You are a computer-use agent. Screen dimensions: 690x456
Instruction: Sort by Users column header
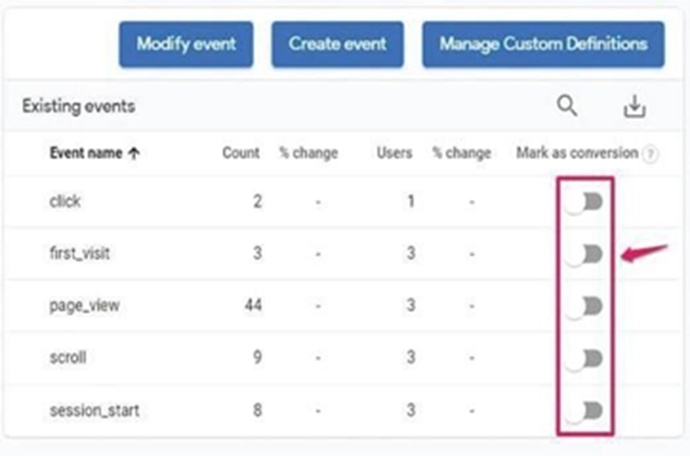394,153
